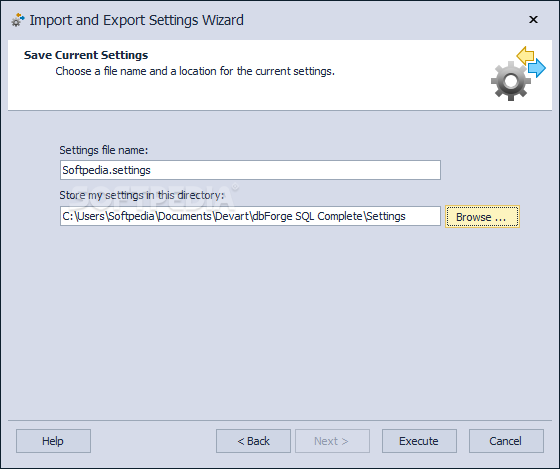Viewport: 560px width, 469px height.
Task: Cancel the settings wizard
Action: [506, 441]
